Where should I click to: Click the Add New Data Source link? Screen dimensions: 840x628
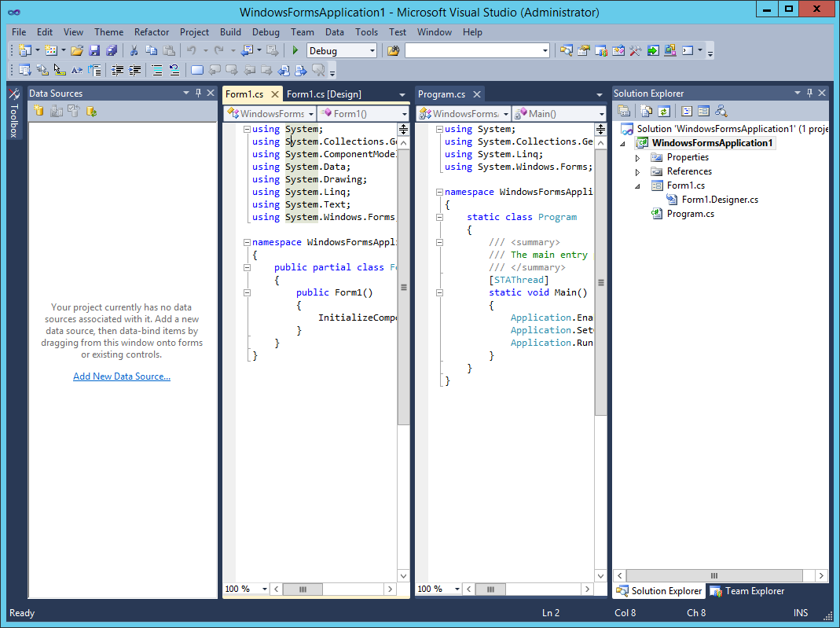point(121,376)
